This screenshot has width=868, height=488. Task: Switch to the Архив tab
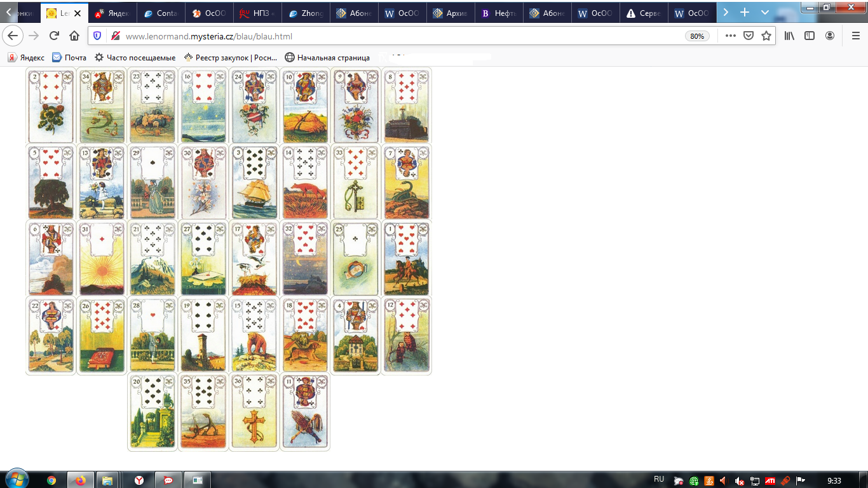450,13
